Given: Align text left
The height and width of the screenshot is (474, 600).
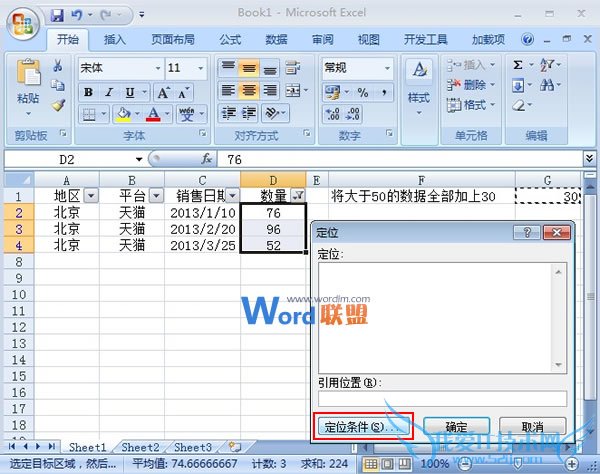Looking at the screenshot, I should click(x=228, y=91).
